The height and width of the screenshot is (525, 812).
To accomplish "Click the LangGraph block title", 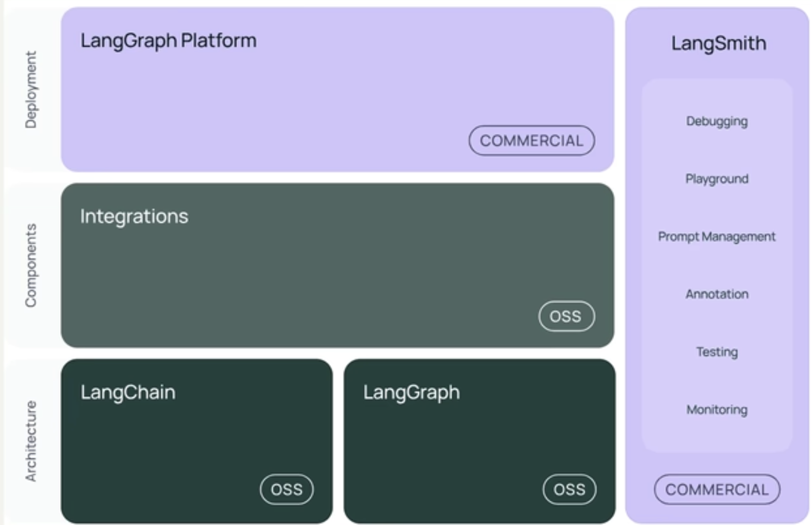I will pos(411,393).
